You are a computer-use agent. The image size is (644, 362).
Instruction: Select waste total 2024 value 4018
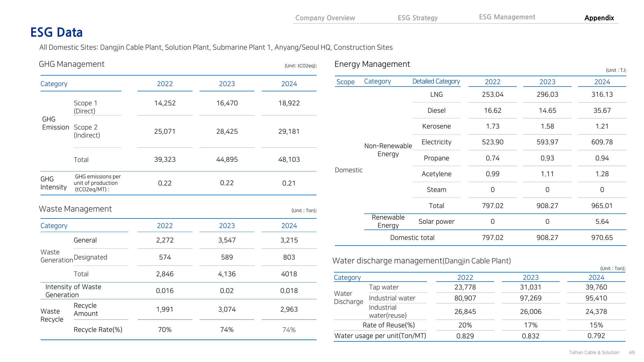pyautogui.click(x=289, y=274)
